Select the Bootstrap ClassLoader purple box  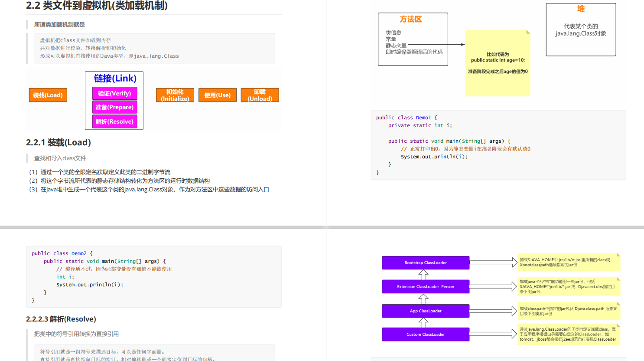pos(426,263)
